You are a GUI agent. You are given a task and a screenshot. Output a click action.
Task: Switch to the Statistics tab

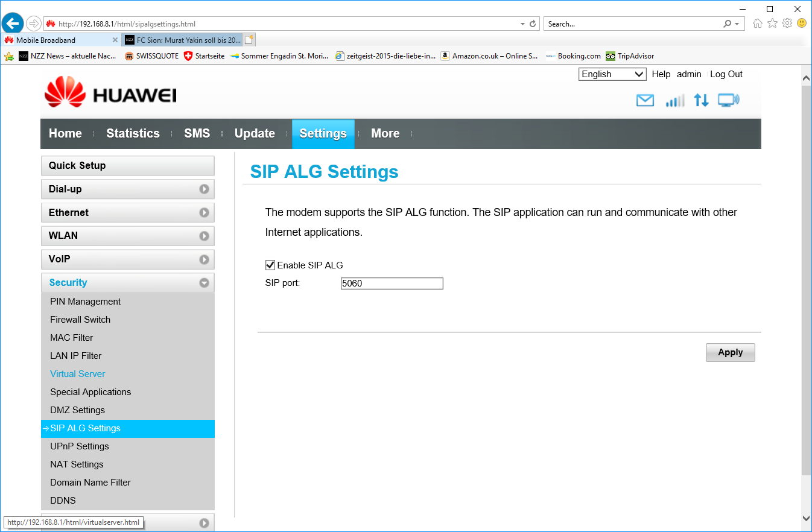(133, 134)
